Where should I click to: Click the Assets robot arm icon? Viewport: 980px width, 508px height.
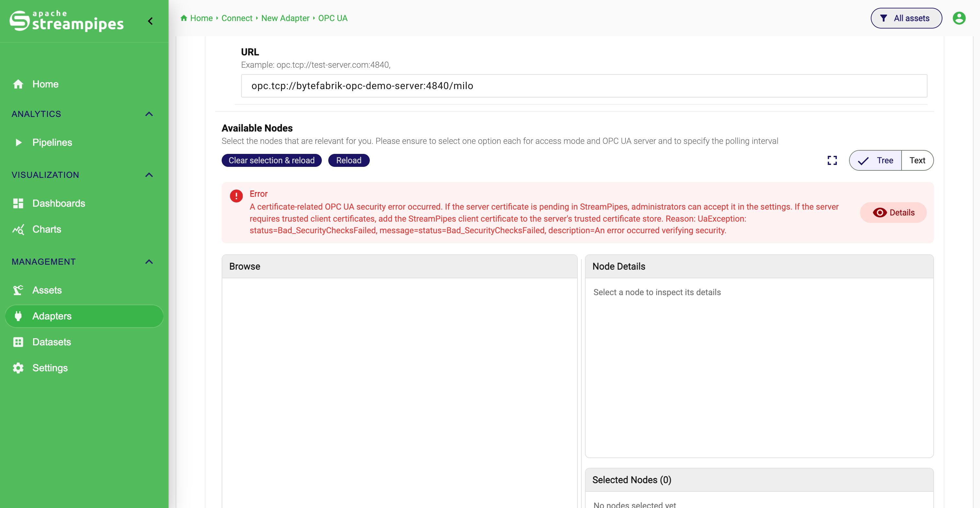(x=18, y=290)
